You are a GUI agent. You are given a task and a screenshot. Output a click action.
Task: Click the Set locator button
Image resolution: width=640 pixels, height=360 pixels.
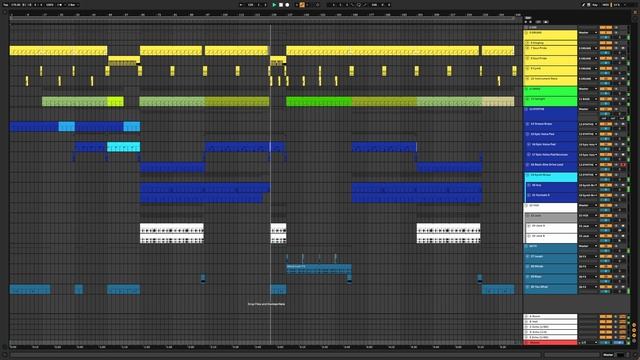[x=528, y=18]
